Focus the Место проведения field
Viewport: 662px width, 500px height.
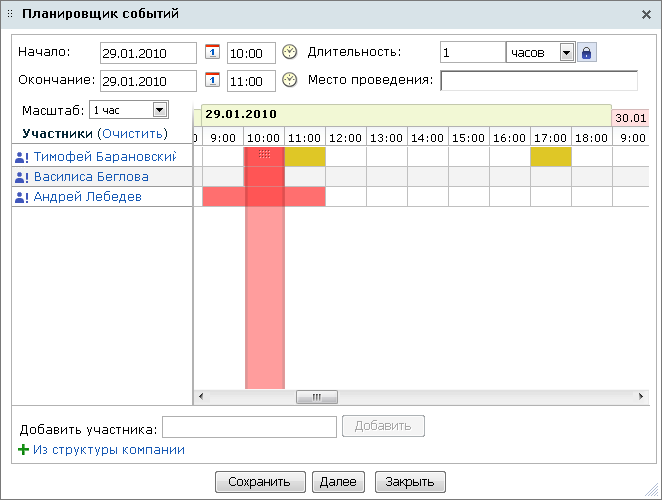point(538,81)
